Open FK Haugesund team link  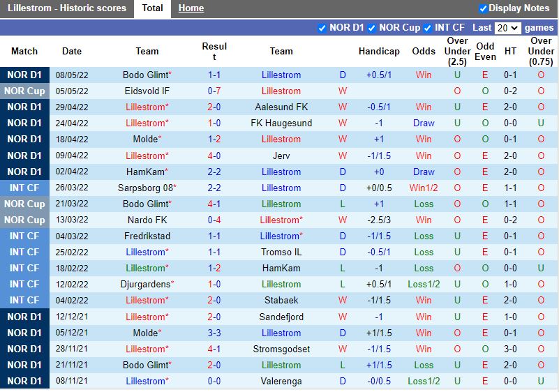(x=281, y=123)
